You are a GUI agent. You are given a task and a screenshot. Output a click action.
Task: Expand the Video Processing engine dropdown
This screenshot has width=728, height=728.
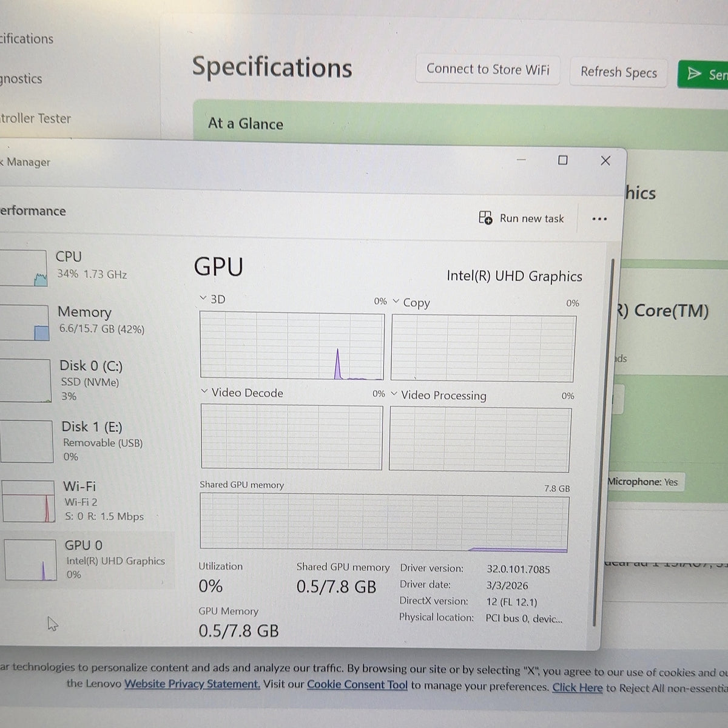[x=394, y=394]
